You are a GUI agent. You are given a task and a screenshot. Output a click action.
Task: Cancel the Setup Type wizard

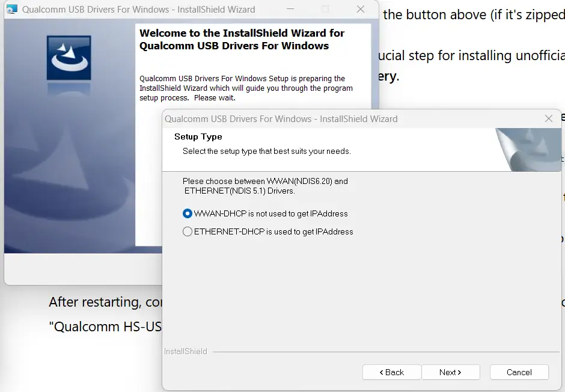pos(519,372)
